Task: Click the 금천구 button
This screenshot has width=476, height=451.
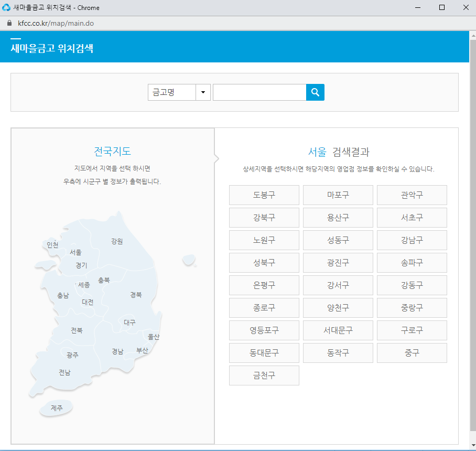Action: pos(264,375)
